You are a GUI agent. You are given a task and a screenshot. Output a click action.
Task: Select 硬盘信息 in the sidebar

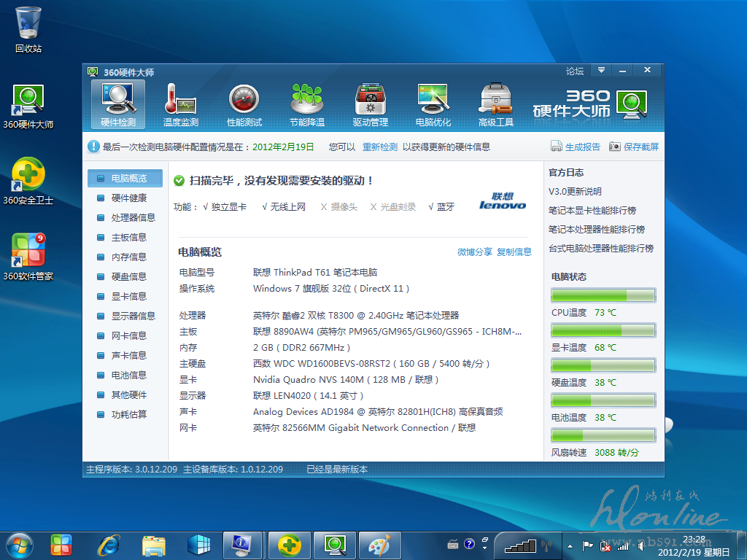tap(128, 277)
